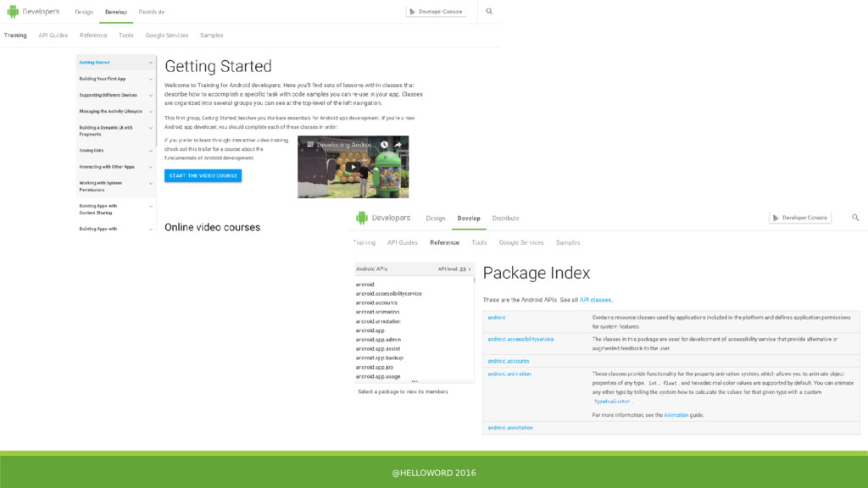The height and width of the screenshot is (488, 868).
Task: Open Tools in Package Index page subnav
Action: point(479,242)
